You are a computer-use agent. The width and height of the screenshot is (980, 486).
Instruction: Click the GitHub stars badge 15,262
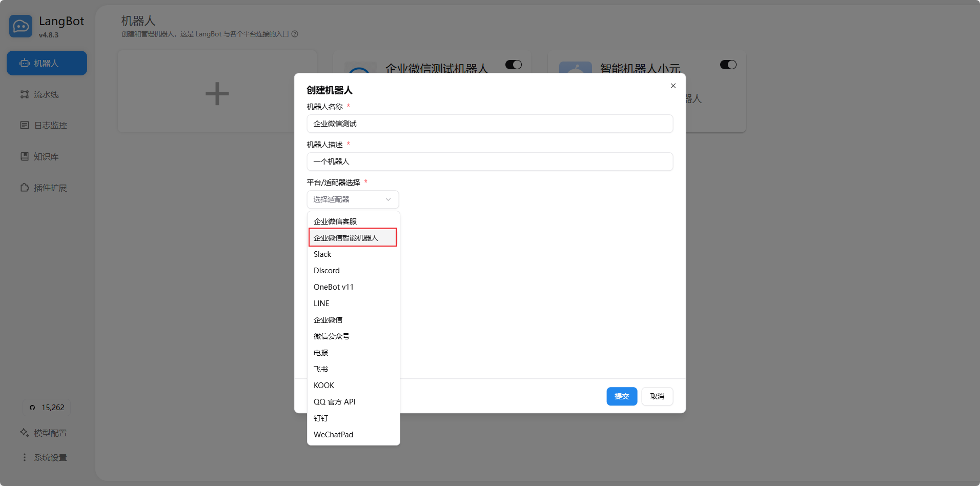[x=47, y=408]
